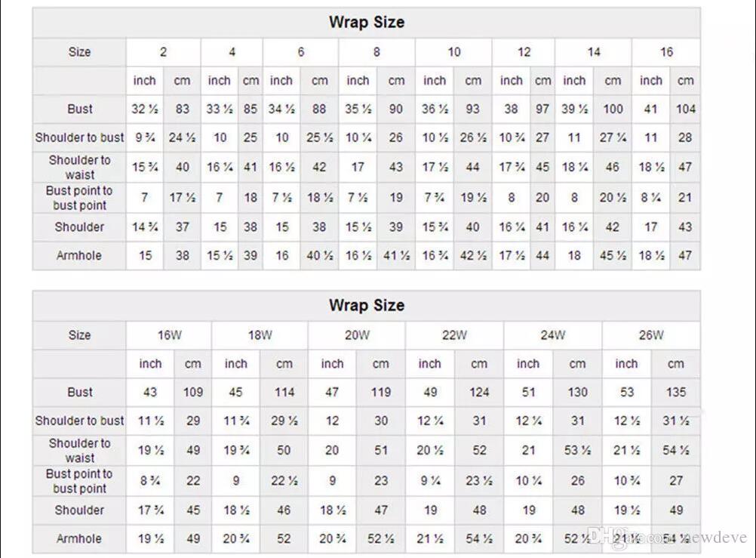Image resolution: width=756 pixels, height=558 pixels.
Task: Select the size 2 column header
Action: [x=163, y=52]
